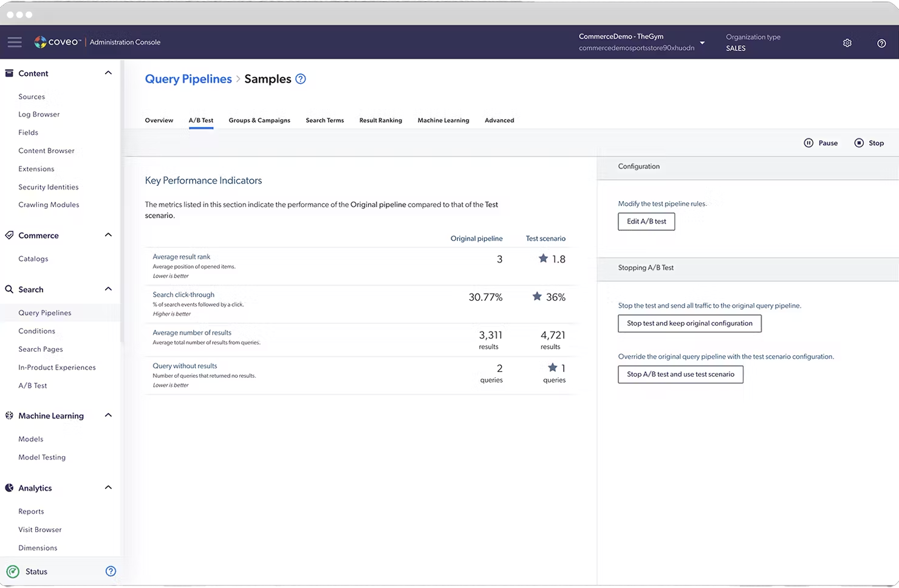Viewport: 899px width, 588px height.
Task: Open A/B Test in sidebar
Action: [x=33, y=386]
